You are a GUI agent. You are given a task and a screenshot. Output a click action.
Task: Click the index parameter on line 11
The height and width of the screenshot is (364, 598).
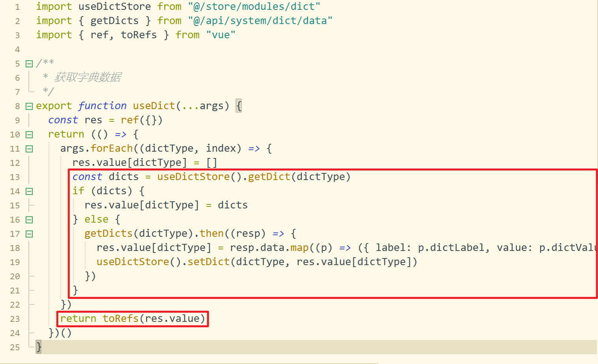[221, 149]
